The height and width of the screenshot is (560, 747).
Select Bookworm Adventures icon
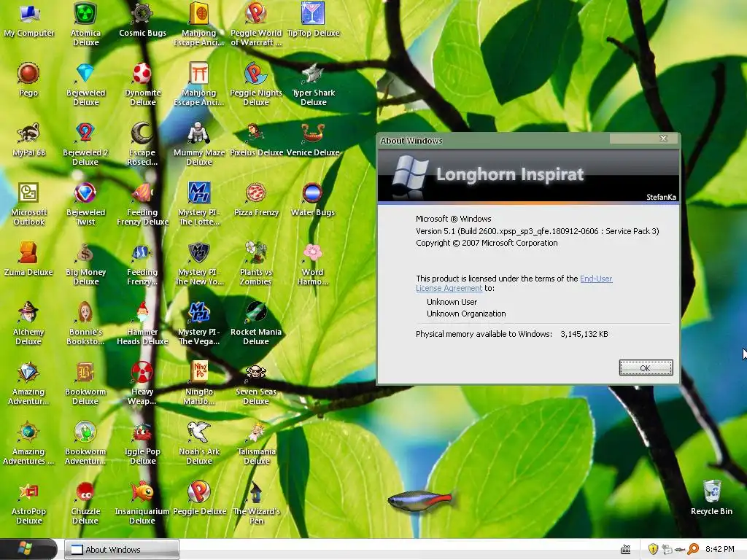(x=85, y=443)
